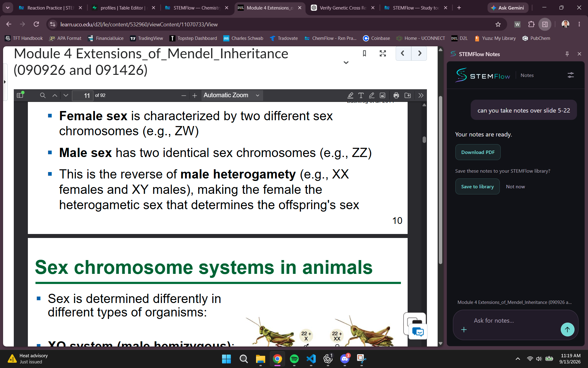The height and width of the screenshot is (368, 588).
Task: Go to the next content topic
Action: coord(419,53)
